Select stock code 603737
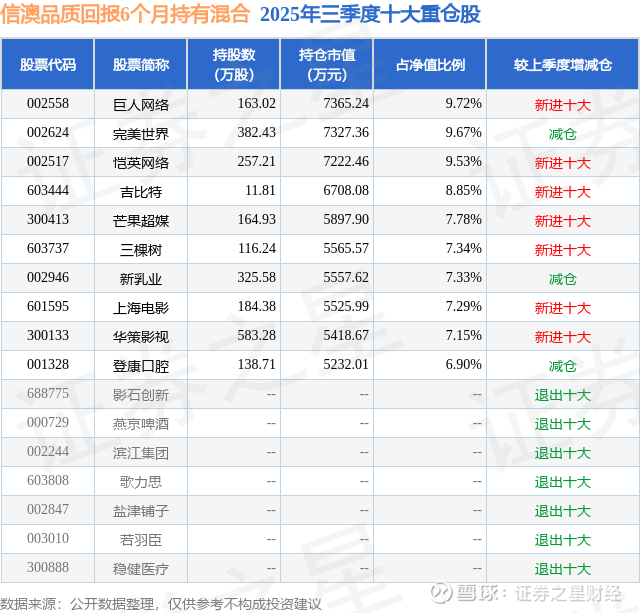The height and width of the screenshot is (613, 640). (48, 248)
